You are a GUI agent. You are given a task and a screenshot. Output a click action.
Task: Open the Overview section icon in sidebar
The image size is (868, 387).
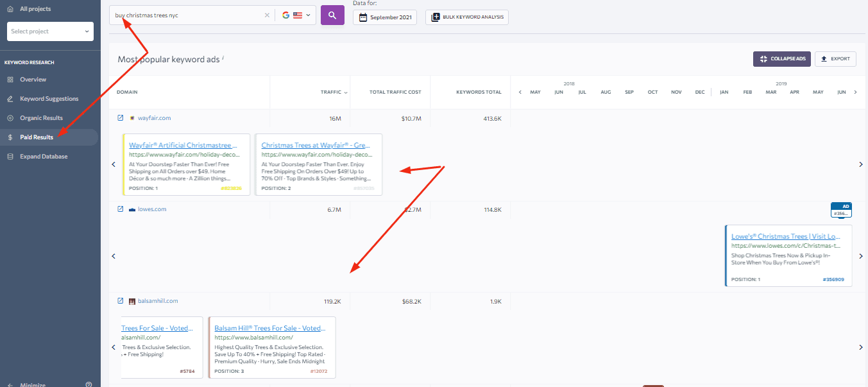(x=9, y=80)
